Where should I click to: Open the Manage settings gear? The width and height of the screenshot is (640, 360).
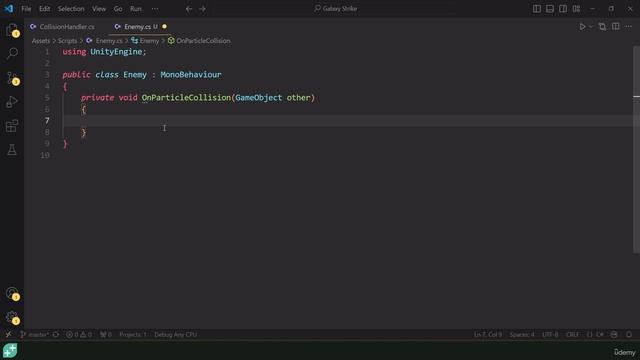[x=12, y=318]
